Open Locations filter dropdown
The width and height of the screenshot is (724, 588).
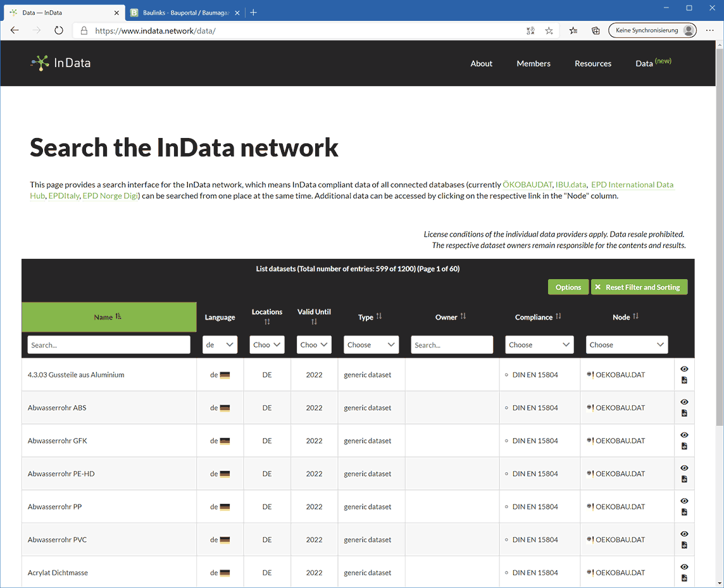[267, 344]
